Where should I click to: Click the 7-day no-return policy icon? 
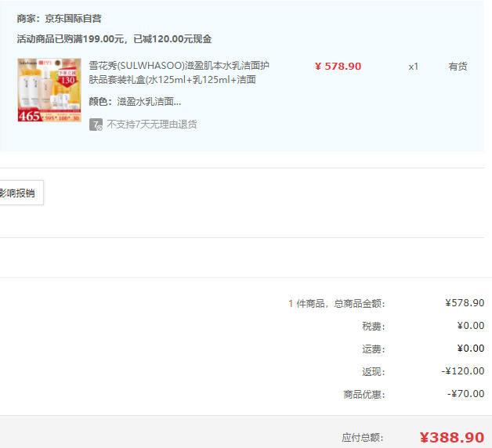[x=96, y=125]
